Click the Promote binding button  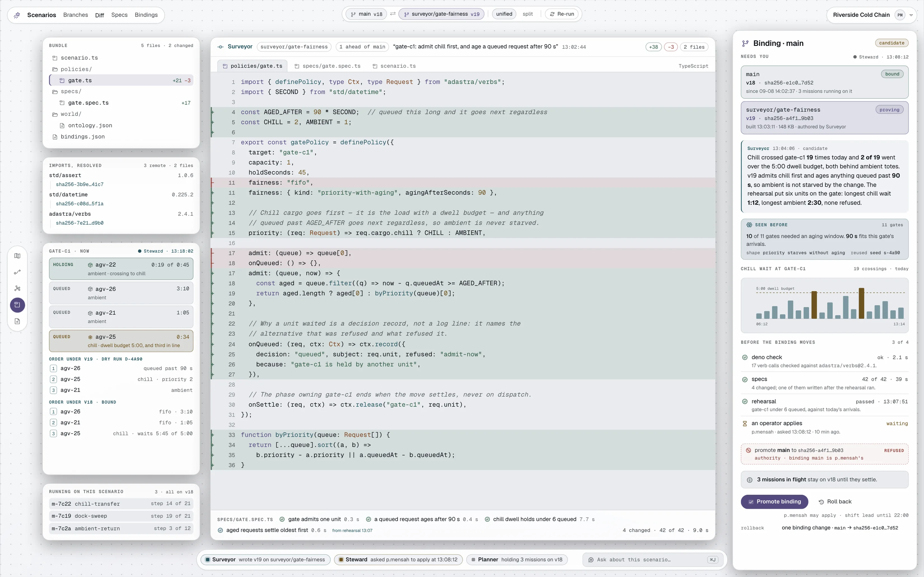click(774, 502)
